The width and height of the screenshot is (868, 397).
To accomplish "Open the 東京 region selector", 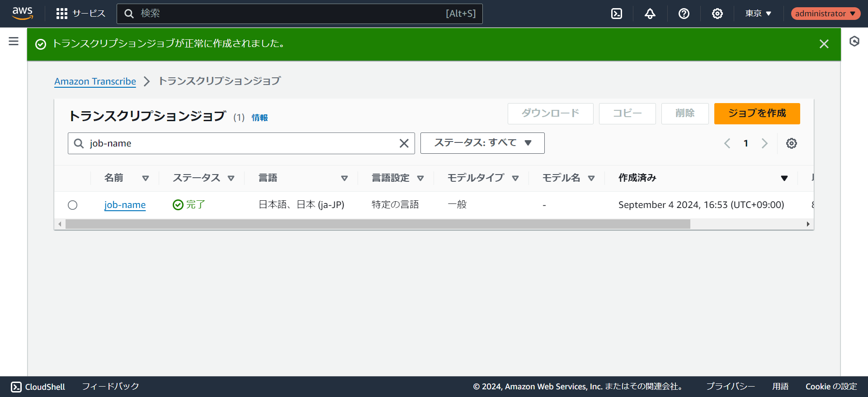I will (x=758, y=14).
